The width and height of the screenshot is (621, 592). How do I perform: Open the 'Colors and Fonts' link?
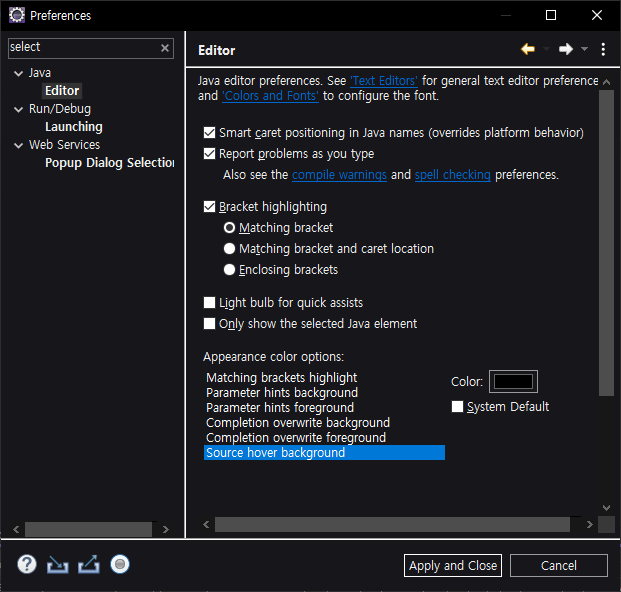click(270, 96)
